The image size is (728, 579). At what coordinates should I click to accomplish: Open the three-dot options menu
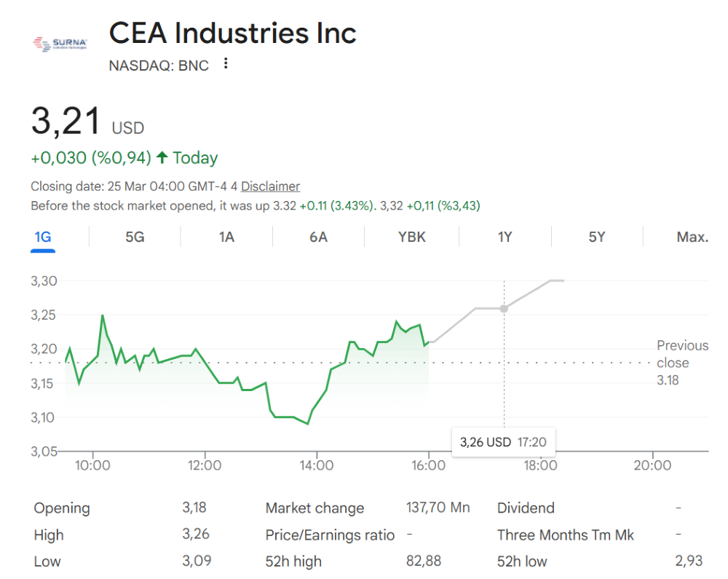pos(226,64)
